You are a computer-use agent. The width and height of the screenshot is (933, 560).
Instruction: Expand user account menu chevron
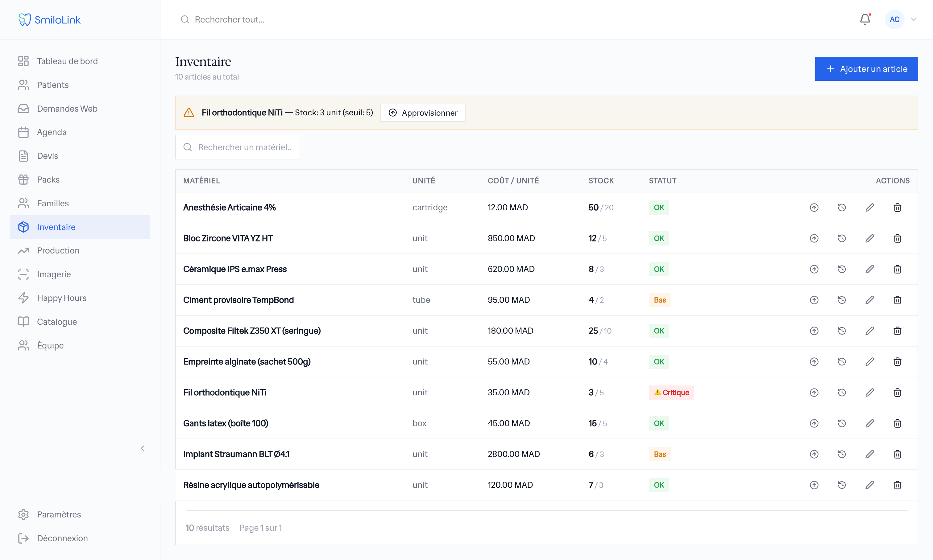click(914, 20)
